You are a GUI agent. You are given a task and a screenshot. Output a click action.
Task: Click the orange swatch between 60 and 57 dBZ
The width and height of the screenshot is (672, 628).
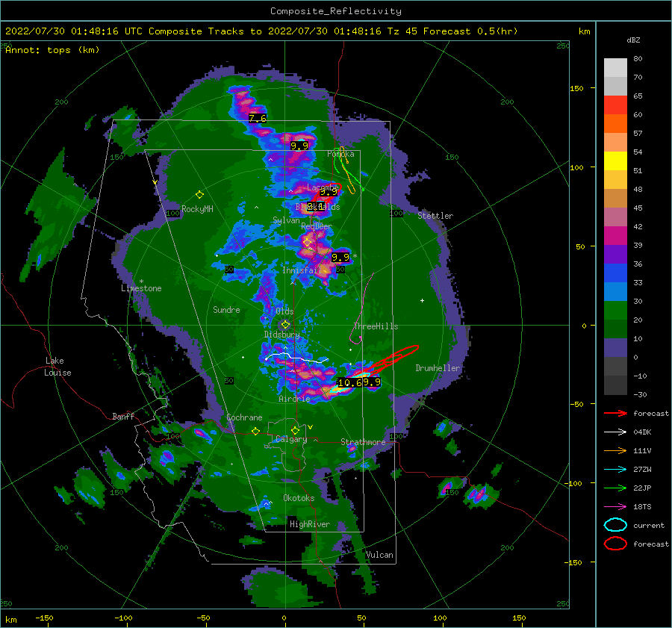615,124
